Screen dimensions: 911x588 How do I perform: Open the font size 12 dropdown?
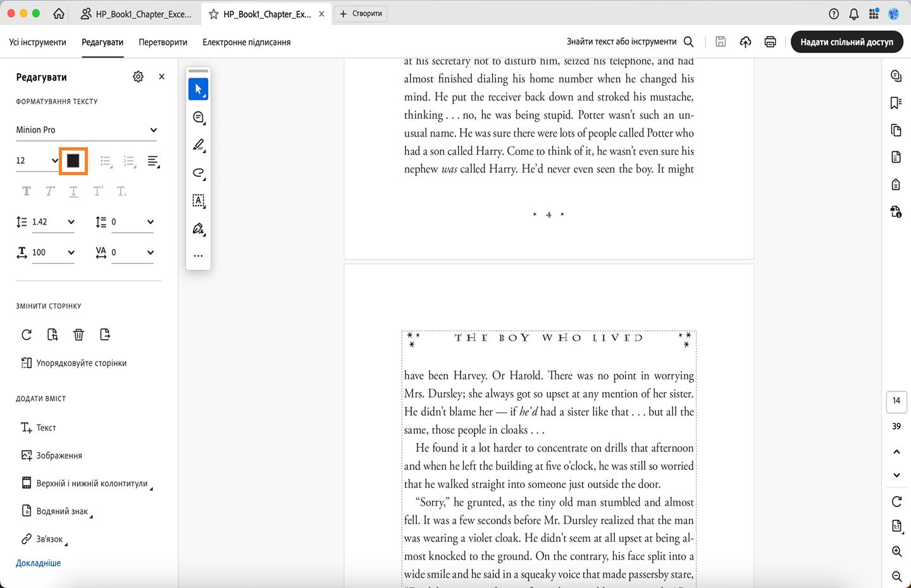tap(37, 161)
